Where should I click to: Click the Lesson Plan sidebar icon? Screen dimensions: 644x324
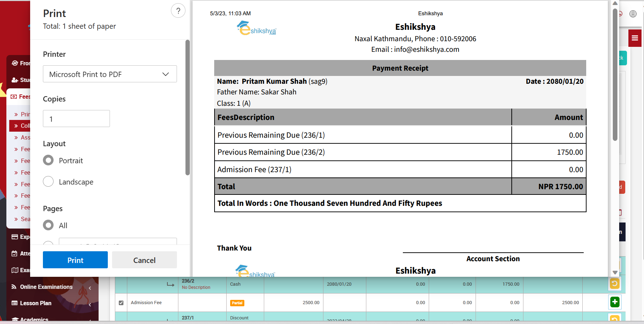pyautogui.click(x=15, y=303)
